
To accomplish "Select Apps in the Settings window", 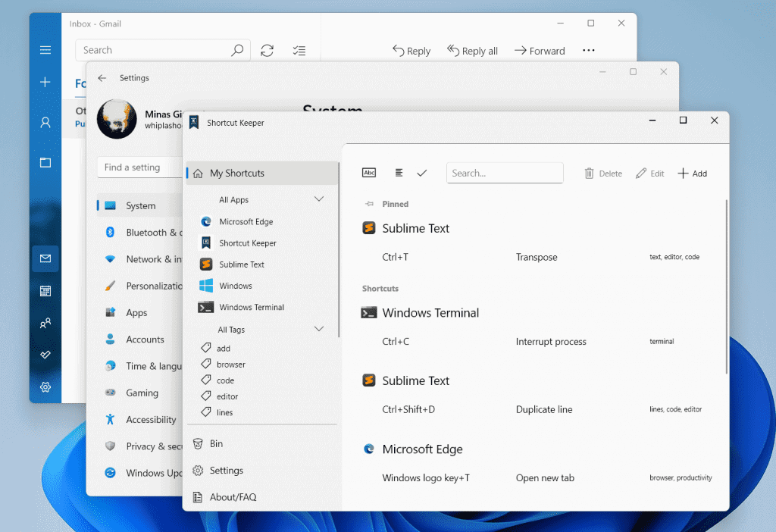I will coord(139,313).
